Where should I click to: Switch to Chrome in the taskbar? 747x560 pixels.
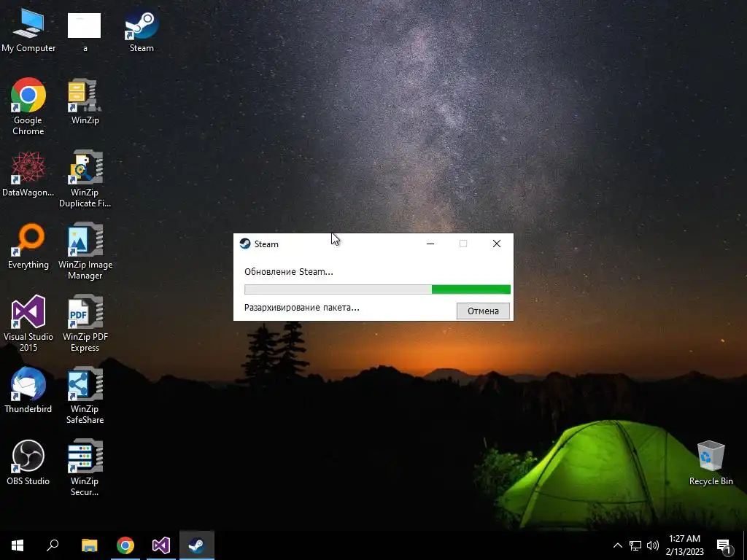tap(125, 545)
